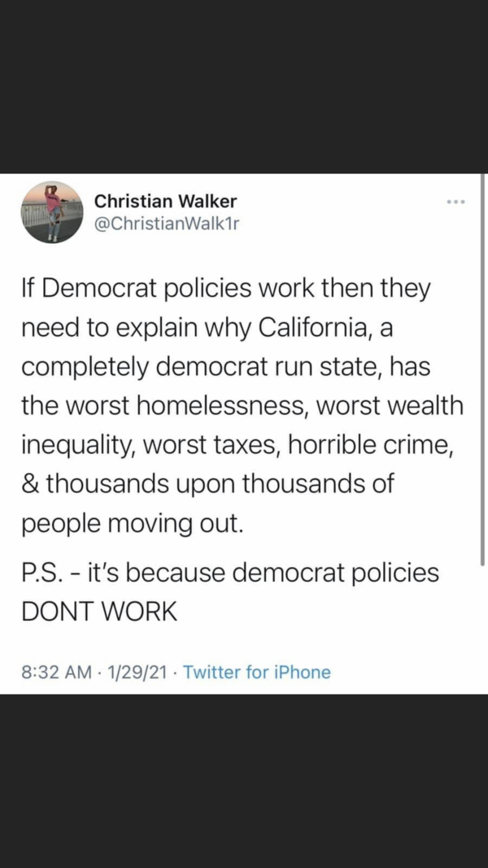Open the Christian Walker display name
This screenshot has width=488, height=868.
[x=165, y=201]
